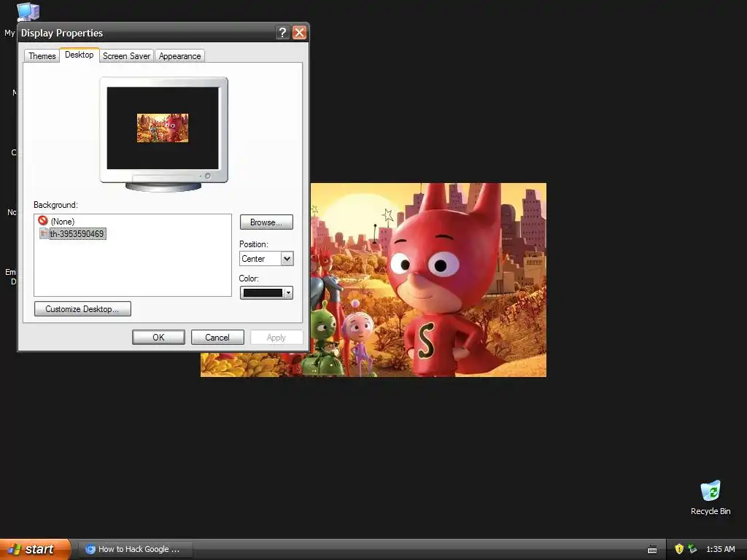Viewport: 747px width, 560px height.
Task: Switch to the Themes tab
Action: (42, 55)
